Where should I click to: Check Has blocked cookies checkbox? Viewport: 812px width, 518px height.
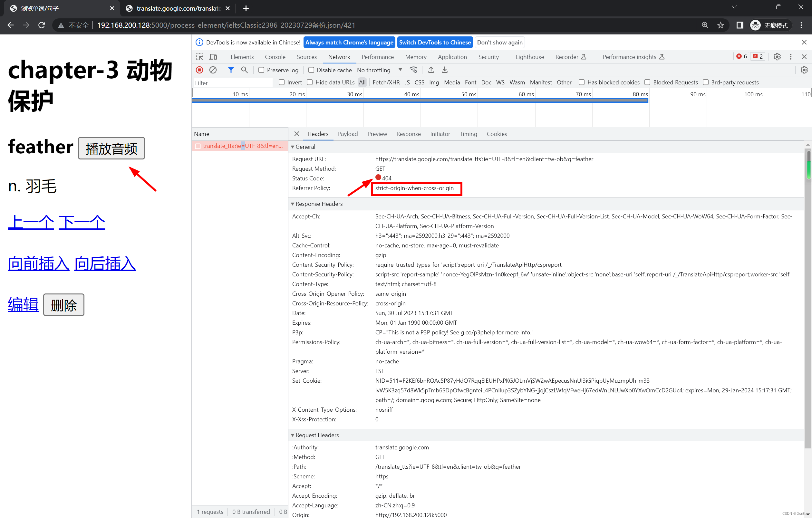click(582, 82)
